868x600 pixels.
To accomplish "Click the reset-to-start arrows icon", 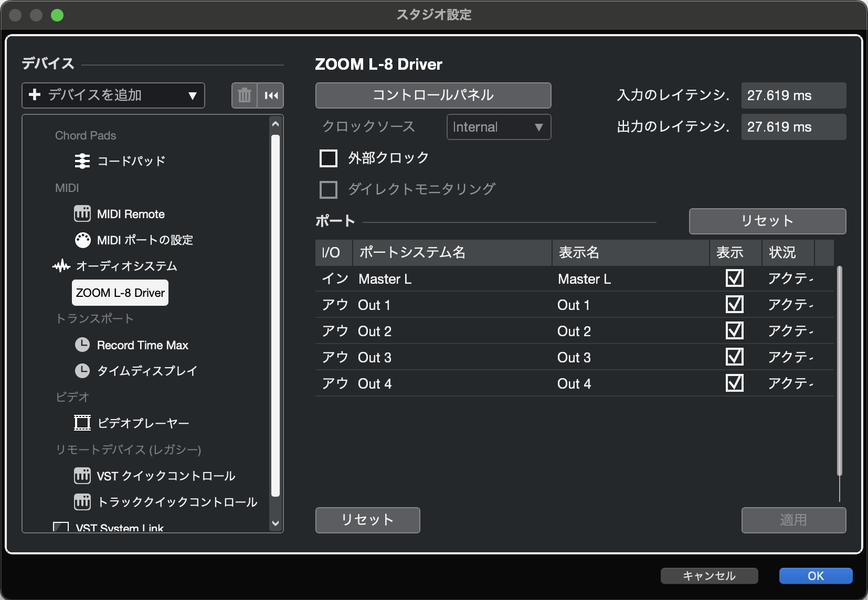I will [x=271, y=95].
